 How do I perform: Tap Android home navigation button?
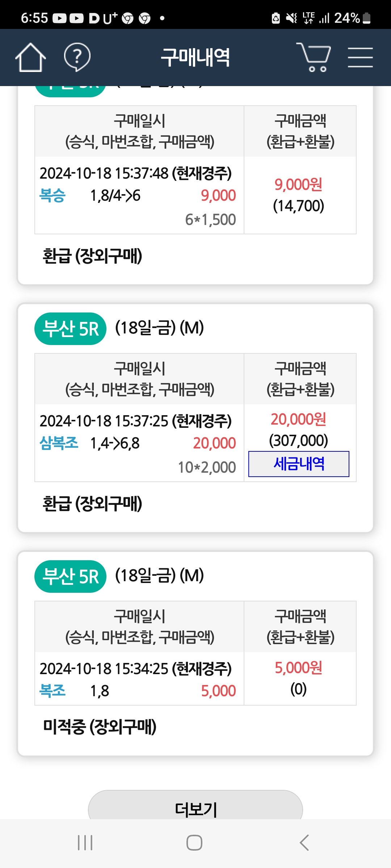pyautogui.click(x=194, y=843)
